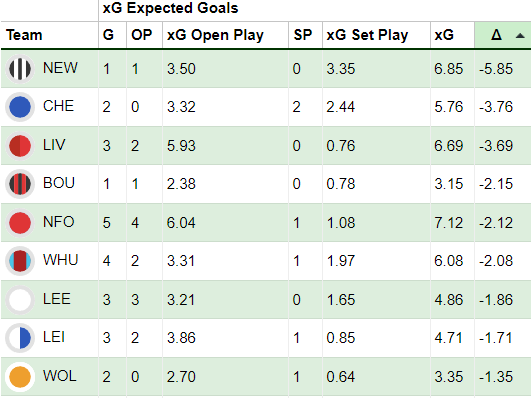Screen dimensions: 531x398
Task: Select the WOL team name text
Action: [x=60, y=376]
